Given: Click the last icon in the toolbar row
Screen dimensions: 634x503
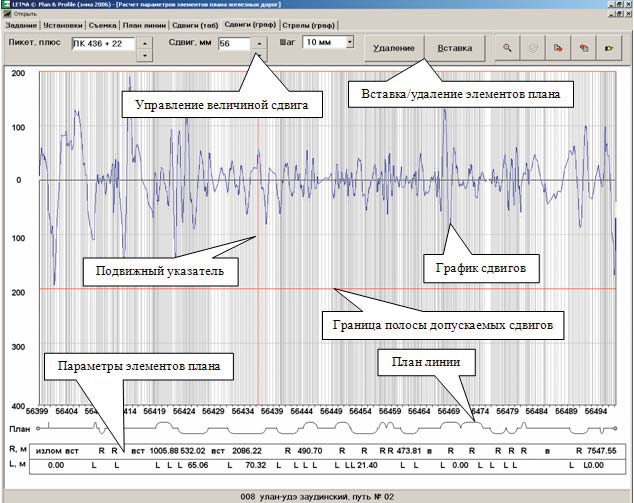Looking at the screenshot, I should 609,47.
